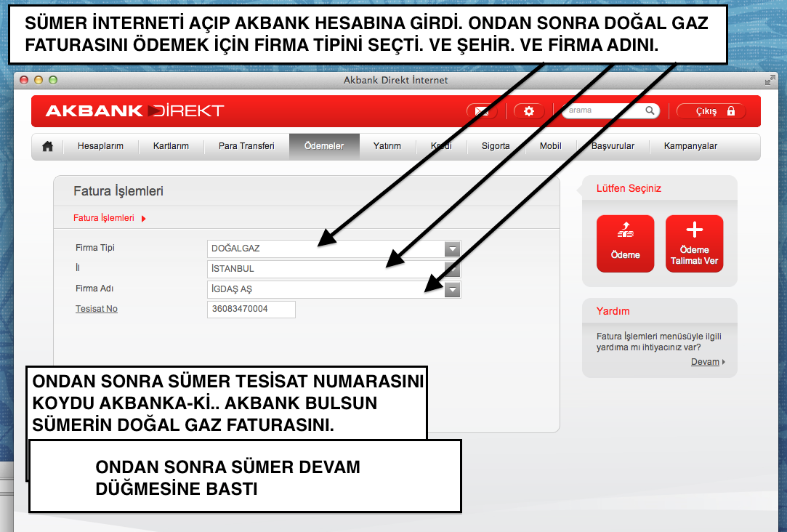Click the Ödeme Talimatı Ver plus button

pos(694,244)
